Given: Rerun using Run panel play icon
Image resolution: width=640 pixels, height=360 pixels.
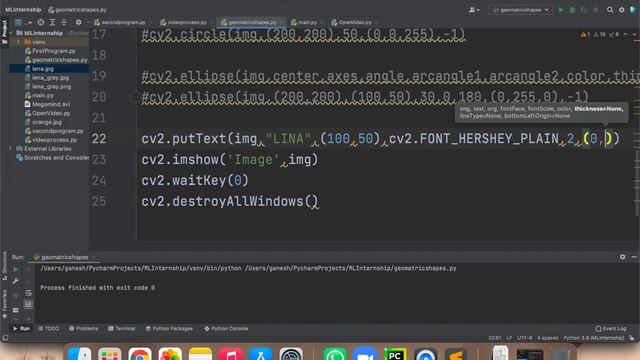Looking at the screenshot, I should [16, 269].
